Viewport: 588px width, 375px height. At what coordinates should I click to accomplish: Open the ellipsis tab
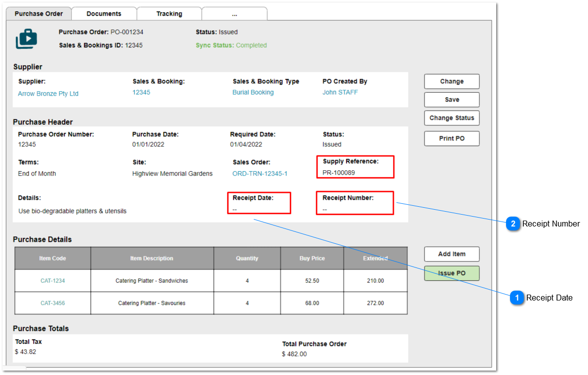(x=235, y=14)
